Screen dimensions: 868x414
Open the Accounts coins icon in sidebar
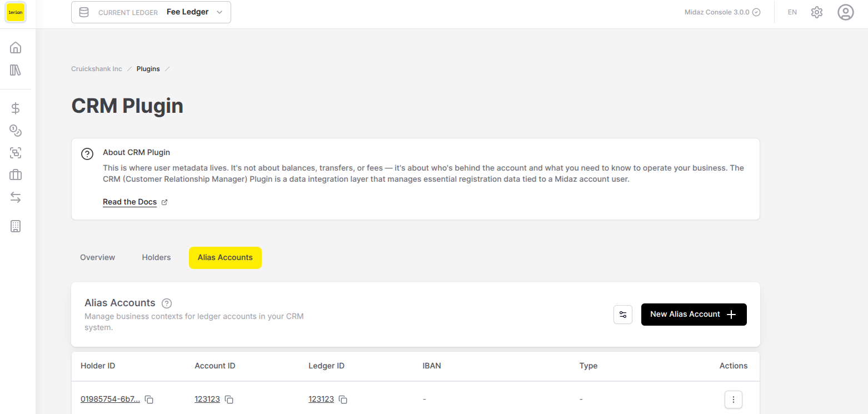coord(16,131)
